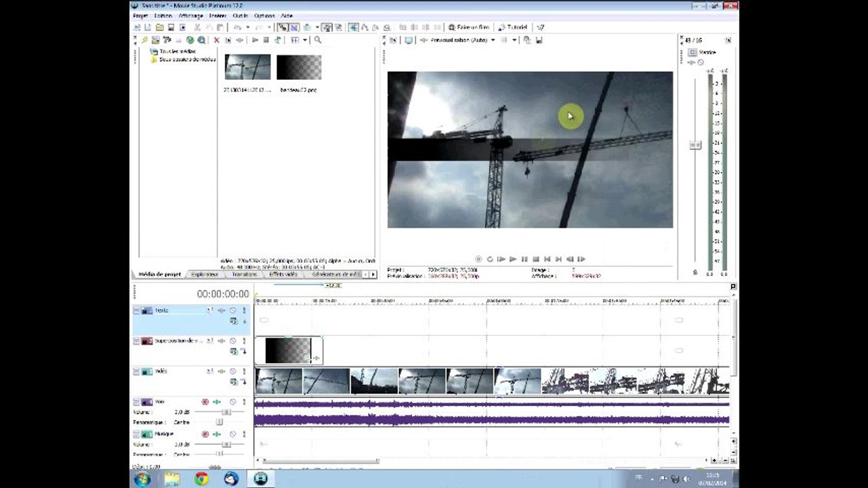Image resolution: width=868 pixels, height=488 pixels.
Task: Switch to the Transitions tab
Action: (x=244, y=274)
